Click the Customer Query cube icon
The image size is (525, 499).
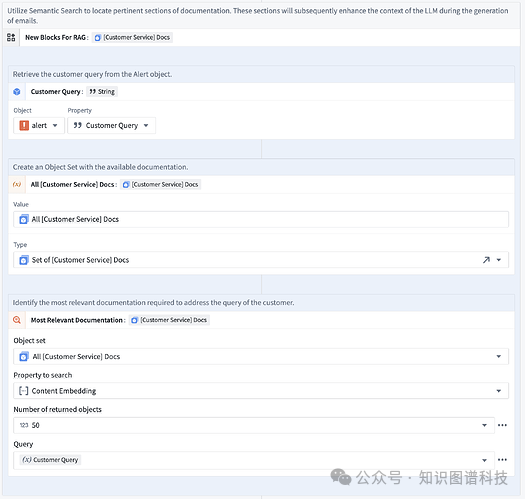tap(17, 92)
